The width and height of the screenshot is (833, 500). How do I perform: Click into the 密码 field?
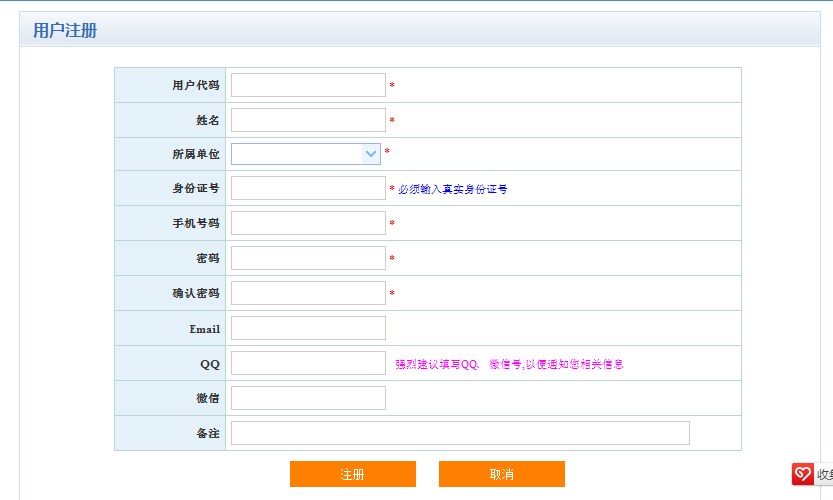pos(308,258)
